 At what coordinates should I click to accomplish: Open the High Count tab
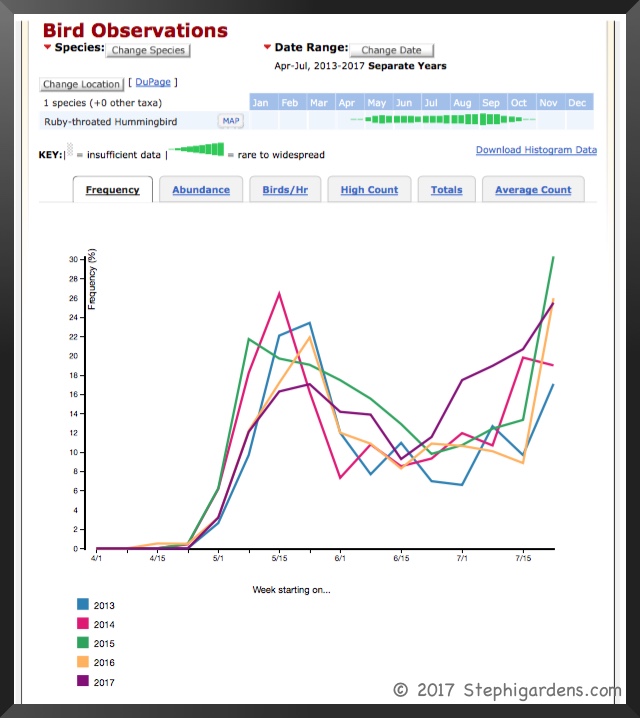tap(369, 190)
